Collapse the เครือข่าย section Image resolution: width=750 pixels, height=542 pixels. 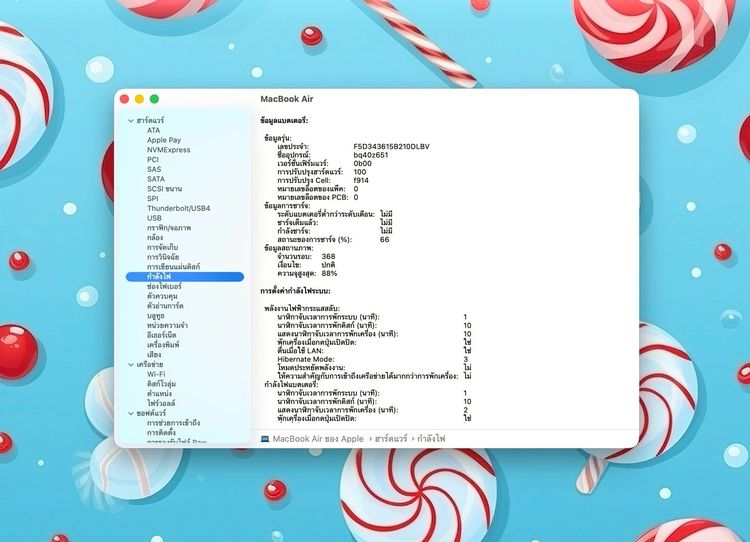[130, 364]
